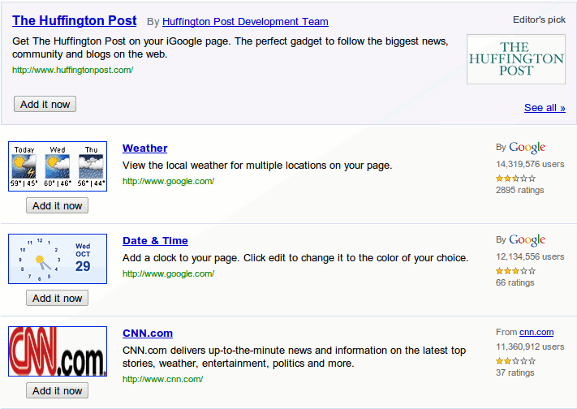Add the Weather gadget now
Viewport: 577px width, 409px height.
pos(57,205)
